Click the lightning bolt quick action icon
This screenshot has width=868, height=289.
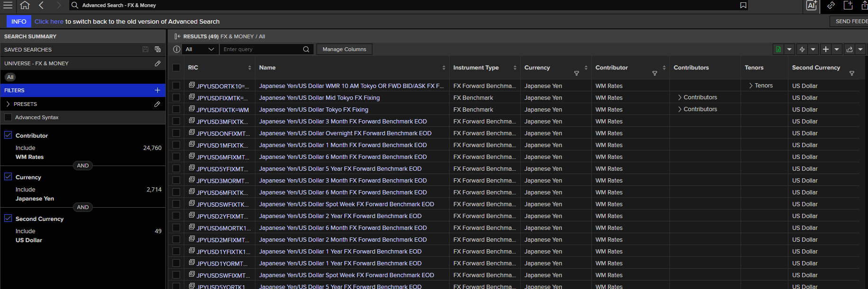coord(802,49)
